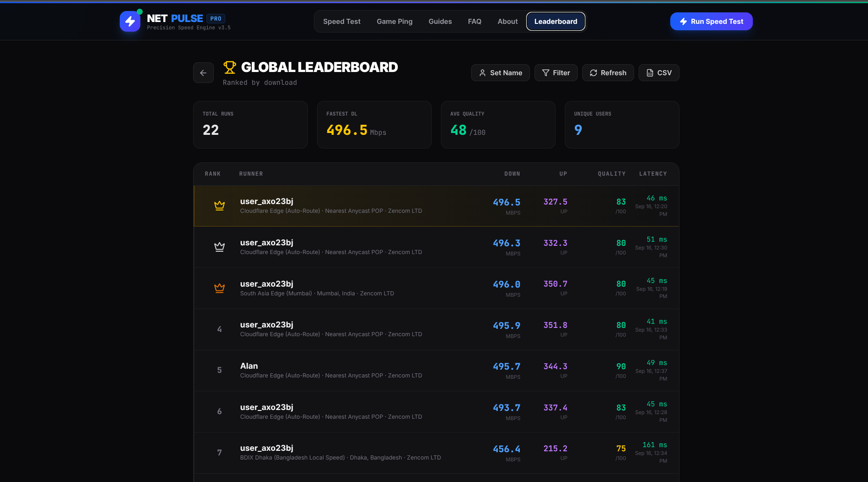The image size is (868, 482).
Task: Click the DOWN column header
Action: pos(512,174)
